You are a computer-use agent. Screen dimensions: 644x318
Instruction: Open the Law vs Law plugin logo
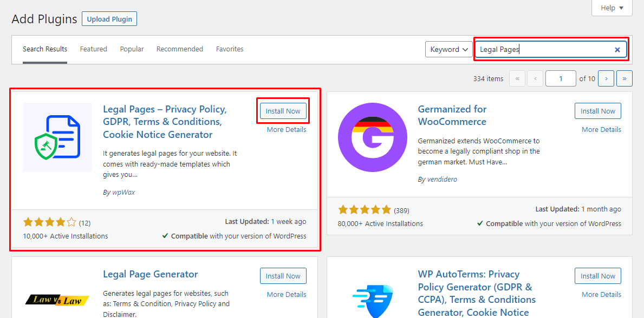click(x=57, y=300)
